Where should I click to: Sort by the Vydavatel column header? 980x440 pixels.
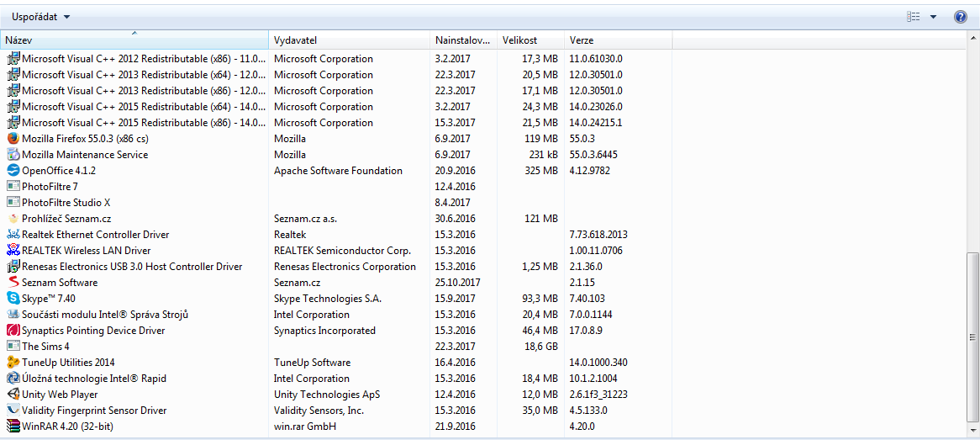pos(349,40)
